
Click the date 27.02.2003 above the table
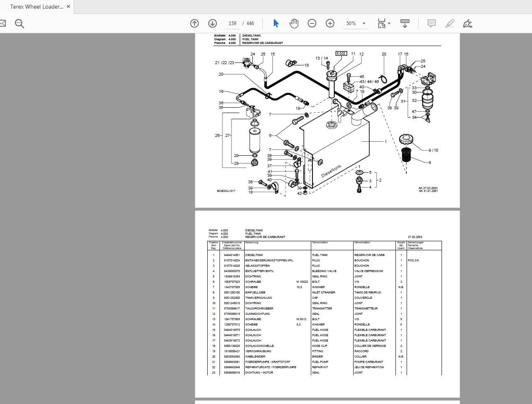pos(415,237)
